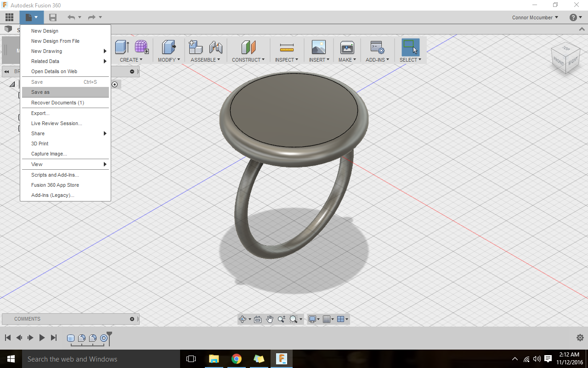
Task: Jump timeline to the beginning
Action: 8,338
